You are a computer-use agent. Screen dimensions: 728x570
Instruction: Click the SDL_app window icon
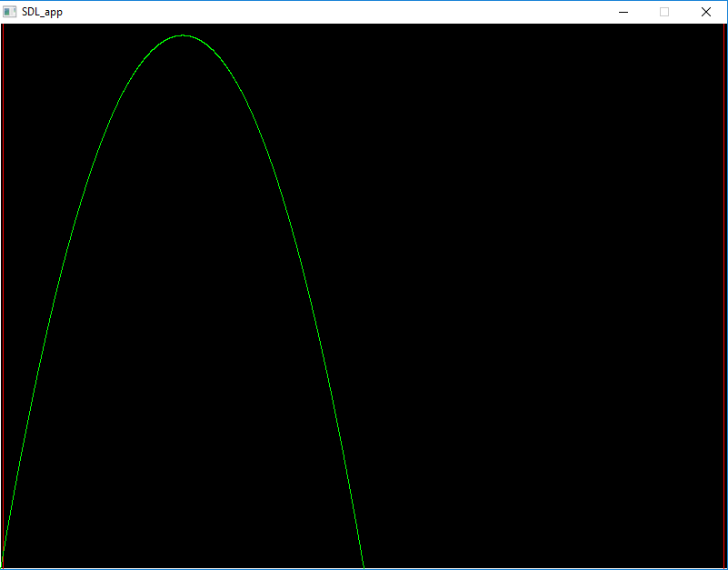pos(10,12)
